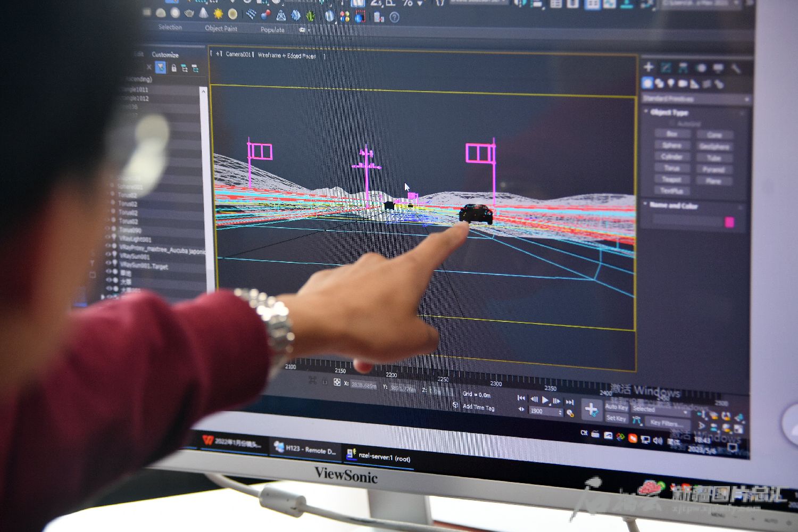Switch to the Object Paint tab
This screenshot has width=798, height=532.
coord(221,28)
